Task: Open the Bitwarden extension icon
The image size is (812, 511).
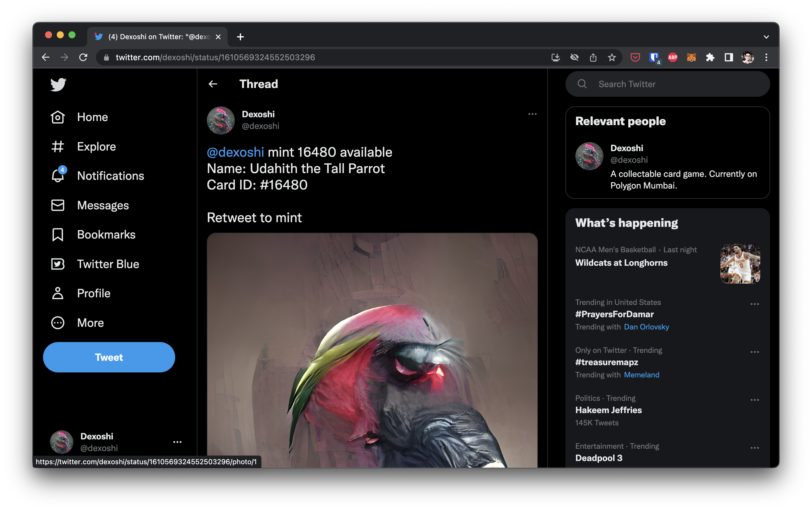Action: [x=654, y=58]
